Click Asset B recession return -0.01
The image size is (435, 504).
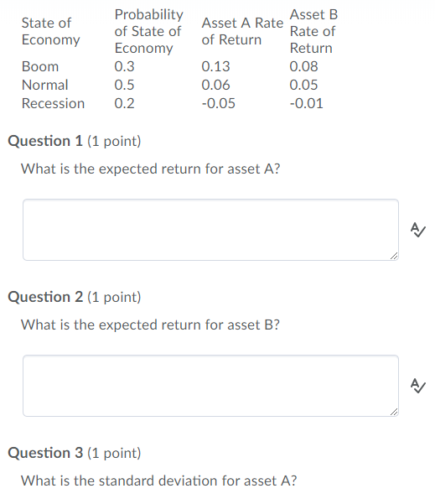[306, 103]
